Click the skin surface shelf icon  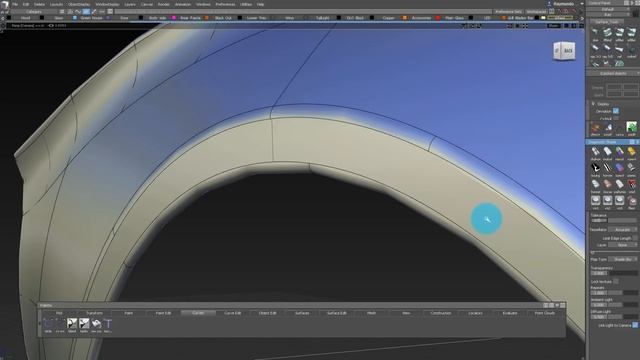click(x=596, y=34)
